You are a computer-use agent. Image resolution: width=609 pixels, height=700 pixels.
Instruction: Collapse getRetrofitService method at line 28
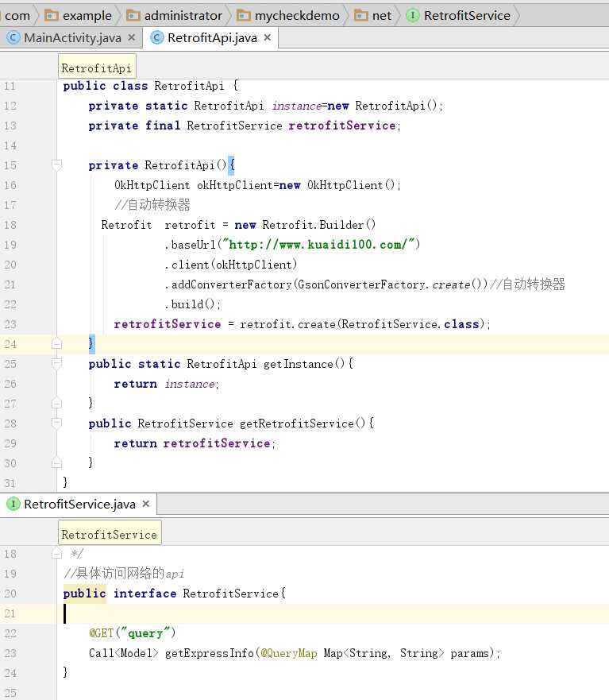point(56,423)
